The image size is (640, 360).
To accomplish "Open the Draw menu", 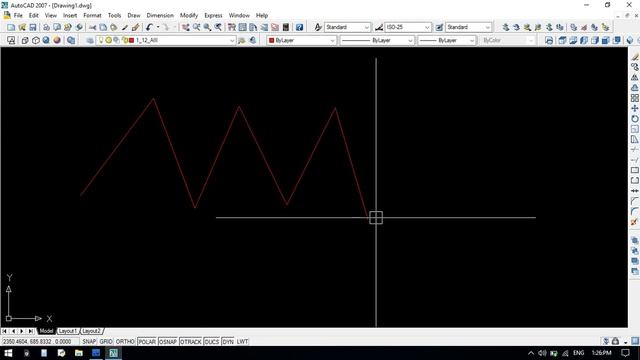I will [134, 15].
